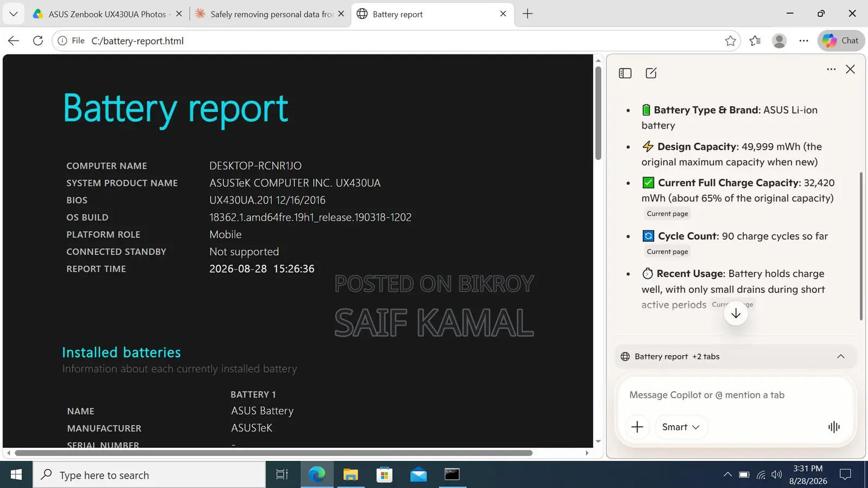
Task: Open the favorites list
Action: [x=755, y=41]
